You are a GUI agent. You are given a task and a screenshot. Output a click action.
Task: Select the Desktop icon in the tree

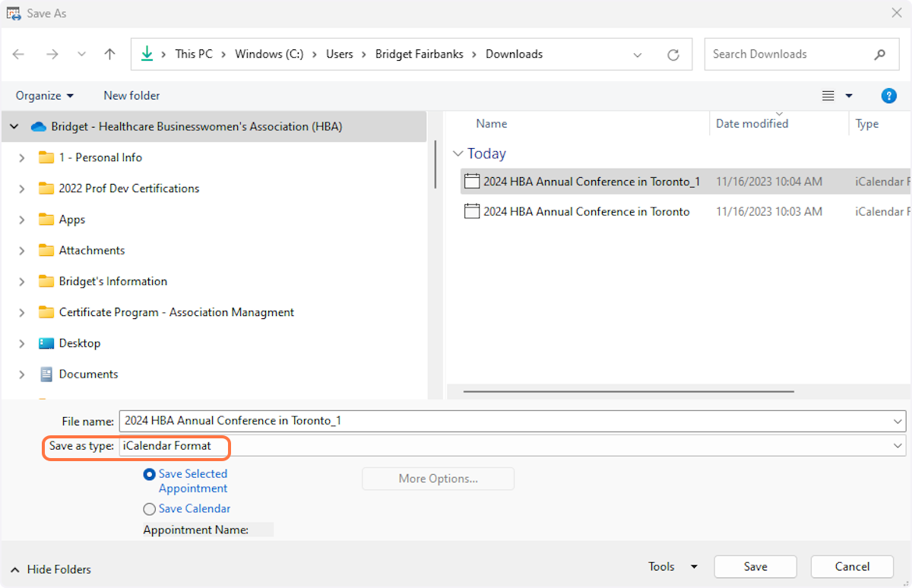pos(46,343)
